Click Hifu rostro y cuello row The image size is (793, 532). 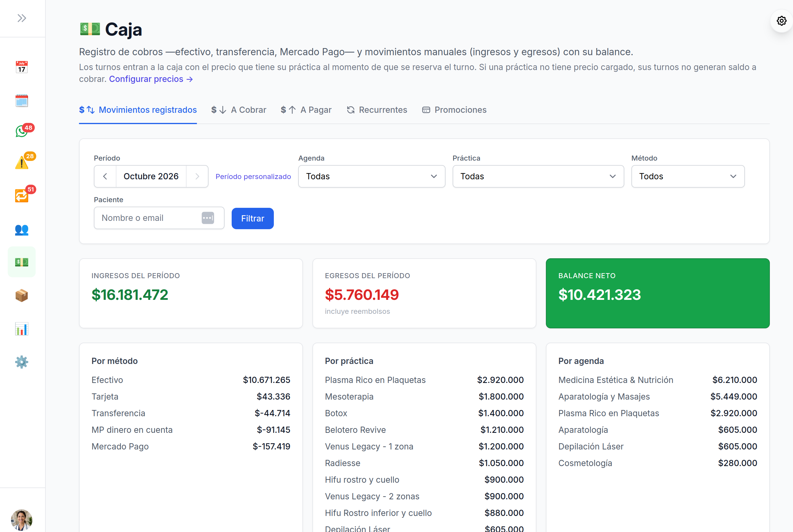click(424, 480)
